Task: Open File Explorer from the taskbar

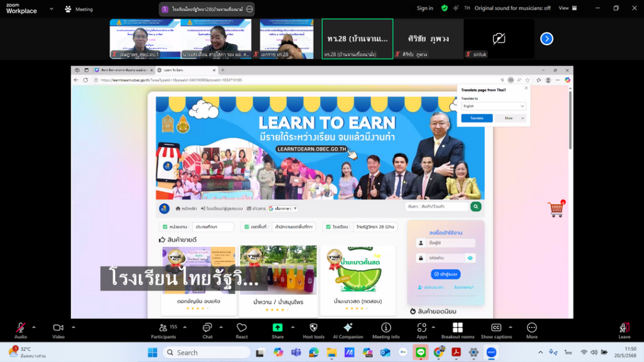Action: click(x=331, y=352)
